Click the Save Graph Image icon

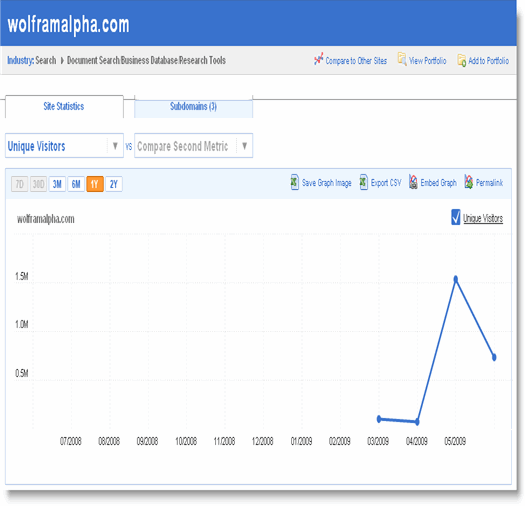pyautogui.click(x=294, y=183)
